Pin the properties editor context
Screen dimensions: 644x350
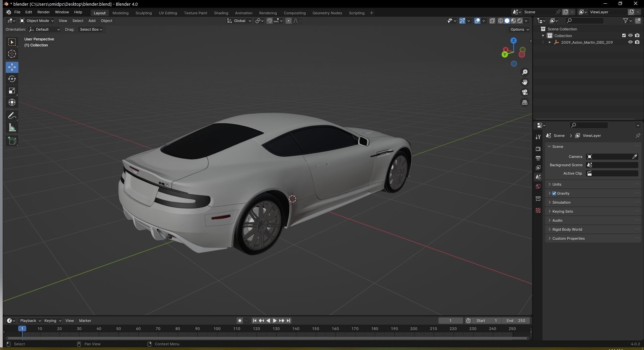[637, 136]
